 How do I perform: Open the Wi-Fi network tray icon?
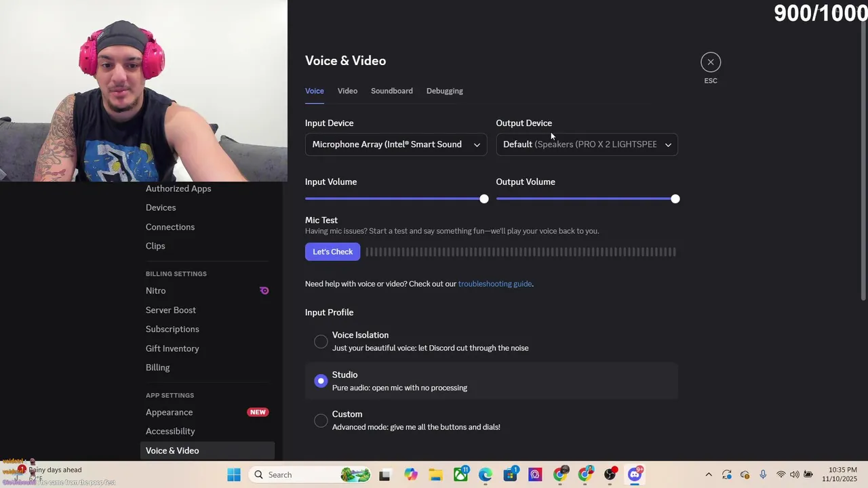(x=781, y=474)
